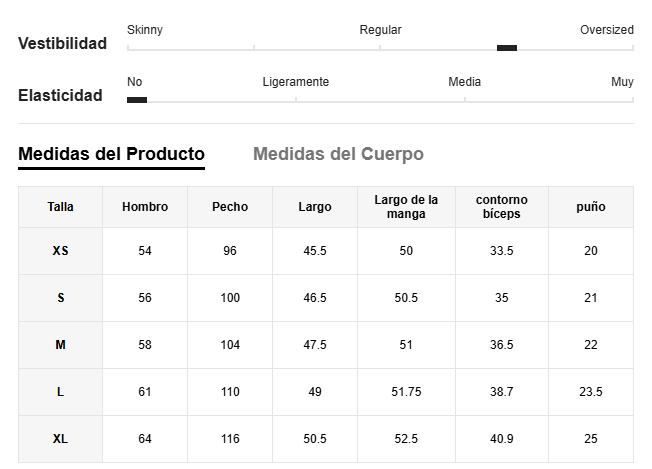This screenshot has width=652, height=469.
Task: Click the Ligeramente elasticity label
Action: pos(296,82)
